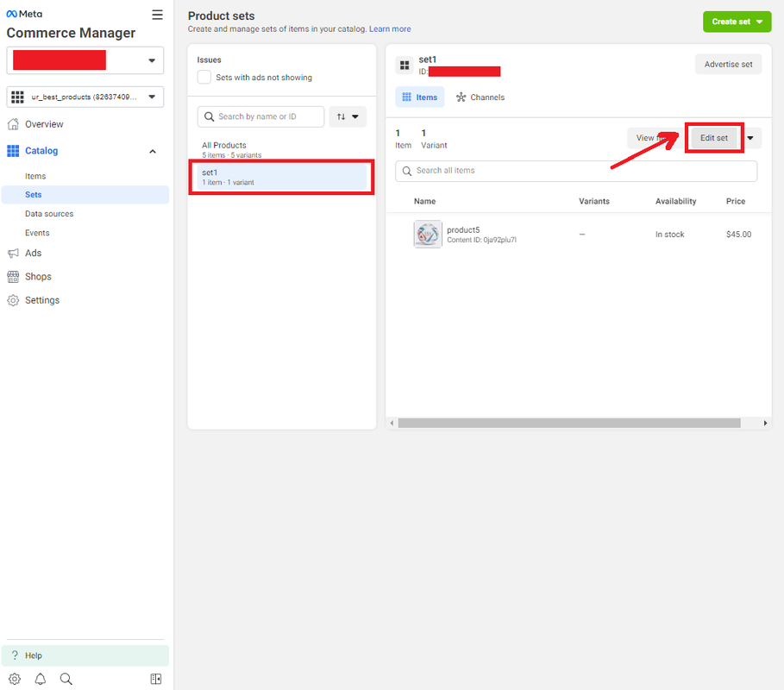Screen dimensions: 784x690
Task: Click the catalog grid icon in catalog selector
Action: tap(17, 97)
